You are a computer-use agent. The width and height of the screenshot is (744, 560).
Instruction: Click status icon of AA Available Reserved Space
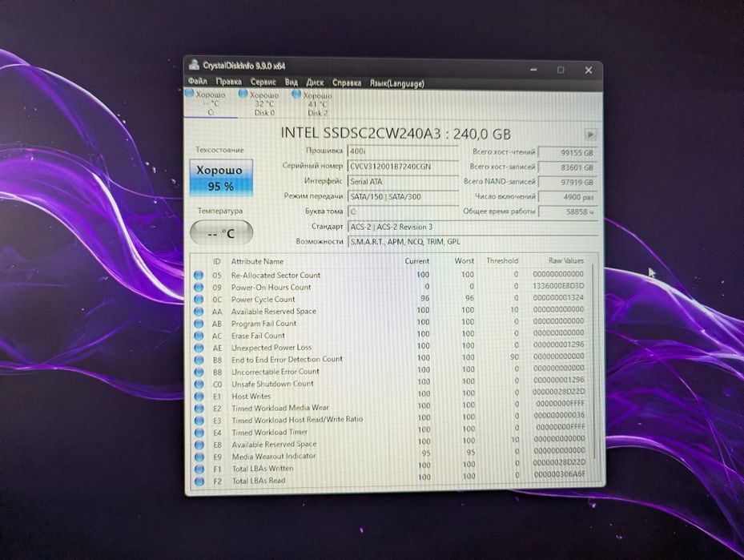click(199, 312)
